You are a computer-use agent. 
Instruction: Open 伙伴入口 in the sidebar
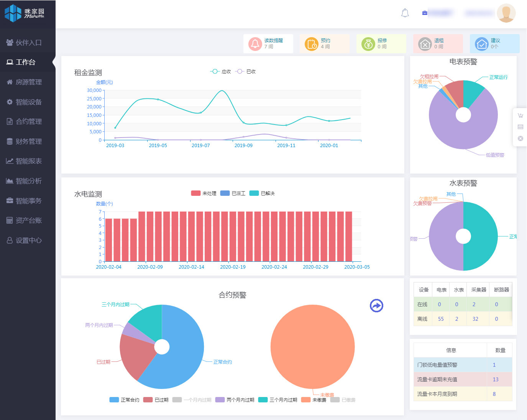click(x=28, y=43)
